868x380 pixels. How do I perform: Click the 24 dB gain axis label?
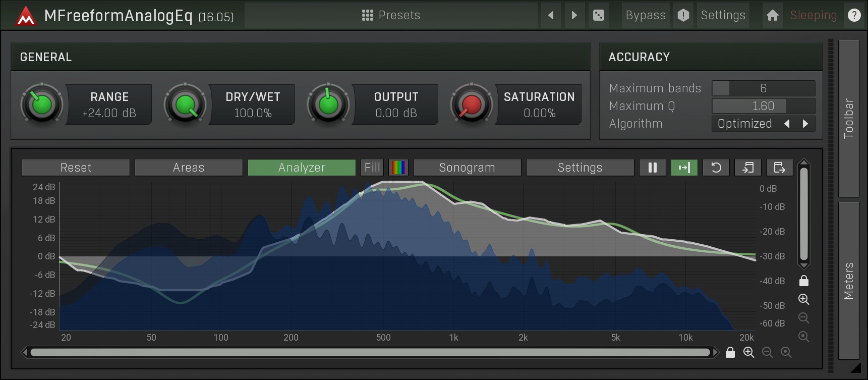[x=44, y=187]
